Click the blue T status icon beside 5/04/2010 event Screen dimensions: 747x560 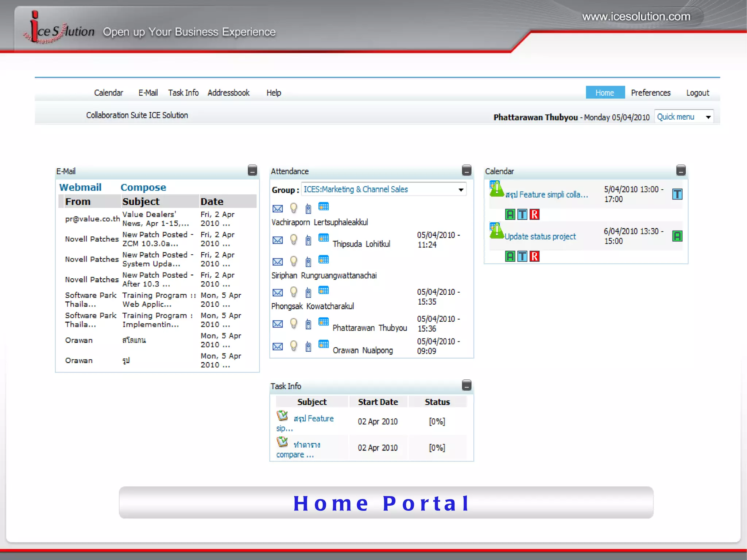(x=677, y=194)
